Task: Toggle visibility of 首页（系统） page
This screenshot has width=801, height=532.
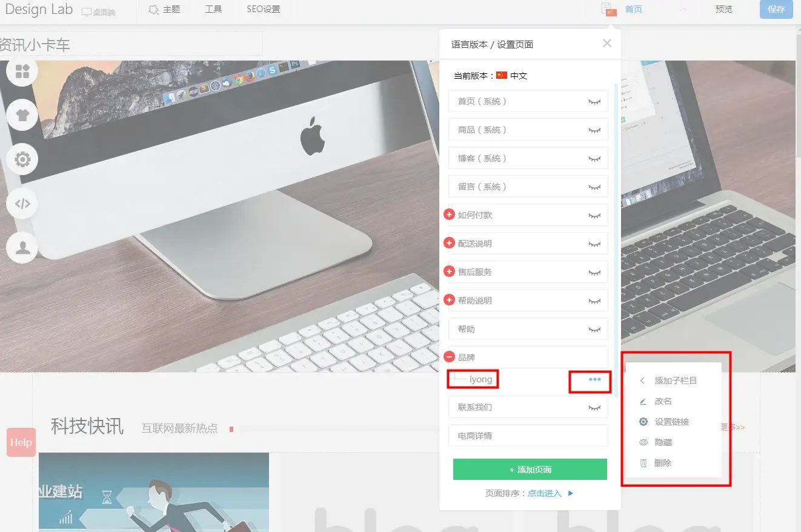Action: pyautogui.click(x=594, y=102)
